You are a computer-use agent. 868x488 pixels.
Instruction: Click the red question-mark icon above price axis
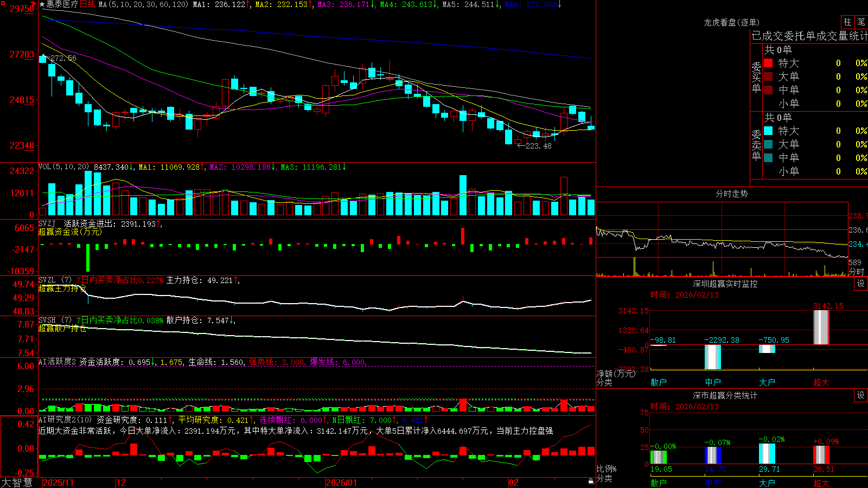pos(34,4)
